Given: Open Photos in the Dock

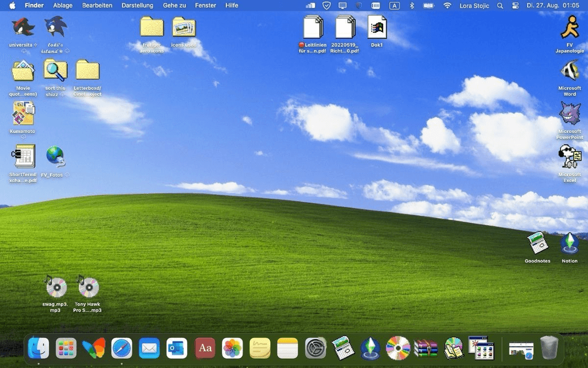Looking at the screenshot, I should pyautogui.click(x=232, y=348).
